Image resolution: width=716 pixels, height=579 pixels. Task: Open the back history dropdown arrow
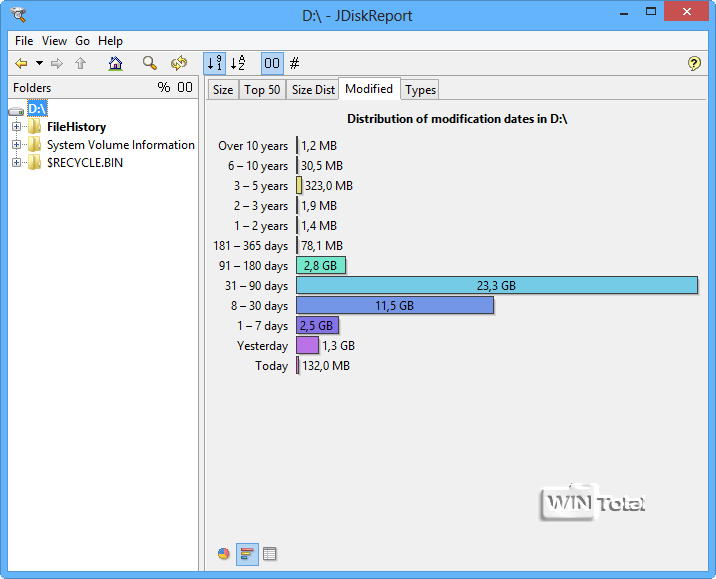click(x=39, y=64)
